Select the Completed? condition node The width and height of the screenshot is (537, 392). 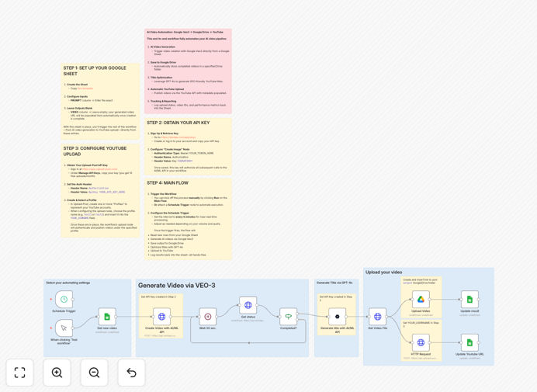point(289,317)
